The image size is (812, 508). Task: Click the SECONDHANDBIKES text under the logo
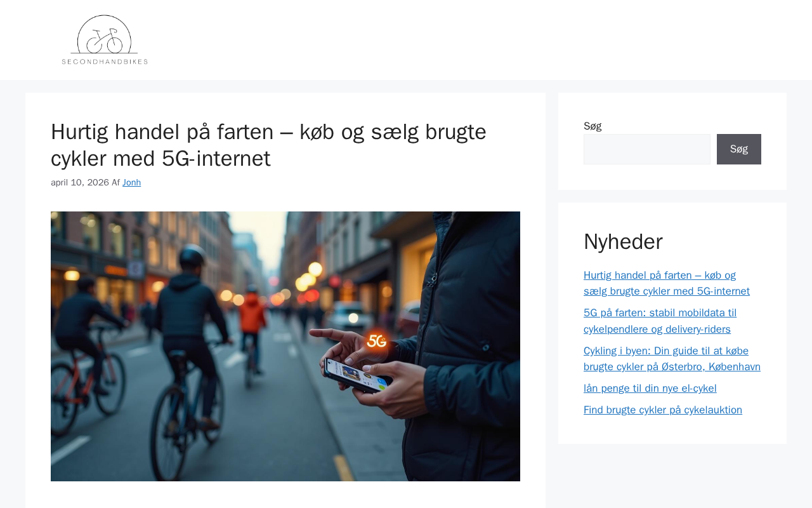point(105,62)
